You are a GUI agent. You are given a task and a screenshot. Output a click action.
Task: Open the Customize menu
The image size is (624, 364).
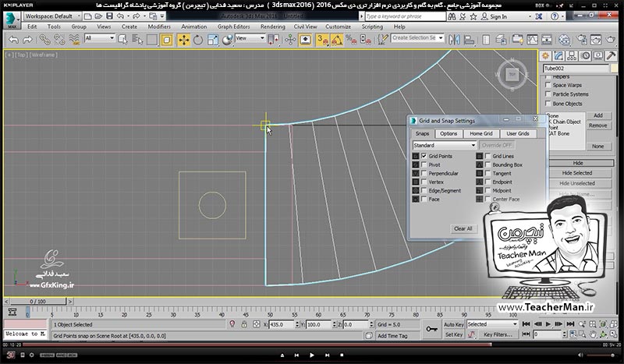tap(338, 27)
